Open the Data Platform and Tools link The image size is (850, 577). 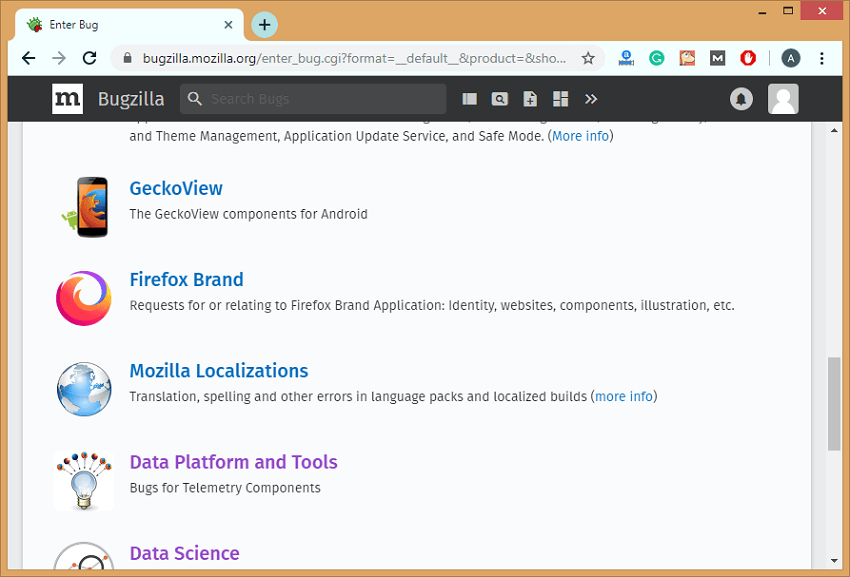[x=234, y=462]
